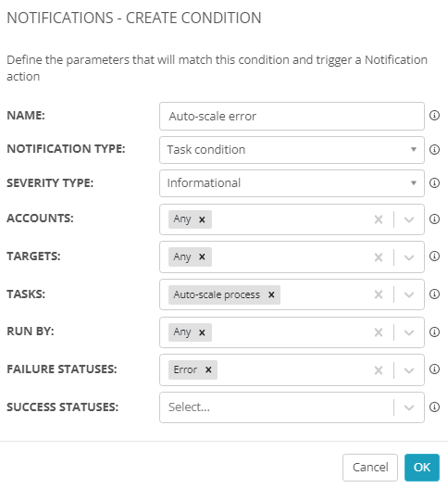448x488 pixels.
Task: Clear all values in Tasks field
Action: point(379,294)
